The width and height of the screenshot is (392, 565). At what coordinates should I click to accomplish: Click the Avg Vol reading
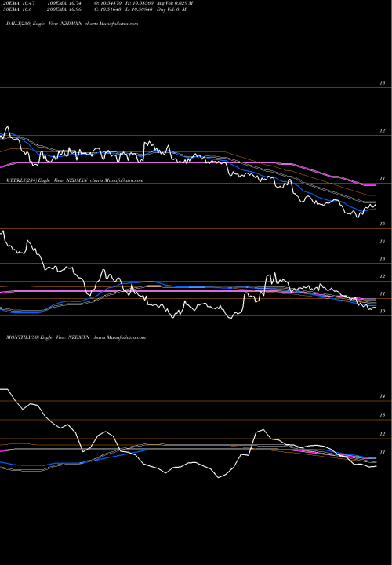175,3
